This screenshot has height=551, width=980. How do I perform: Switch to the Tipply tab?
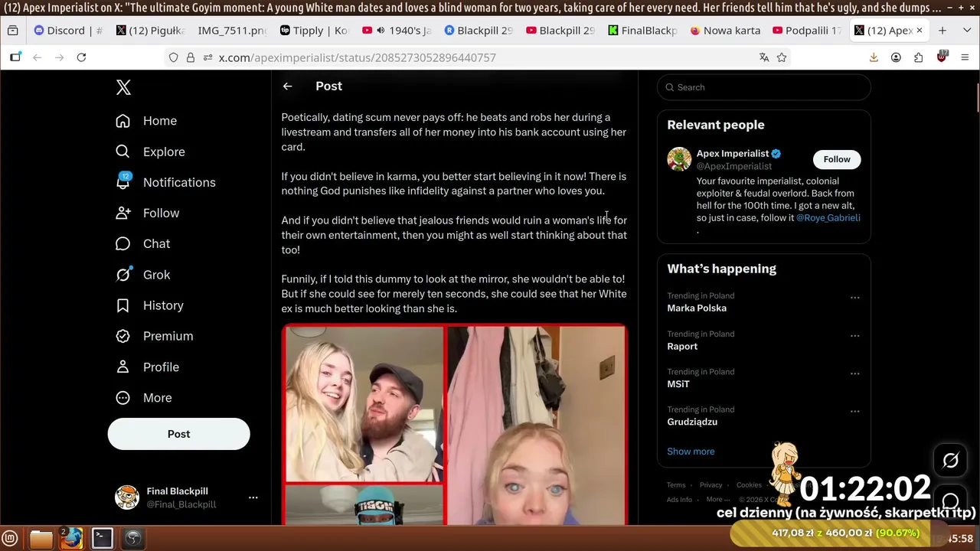coord(314,31)
